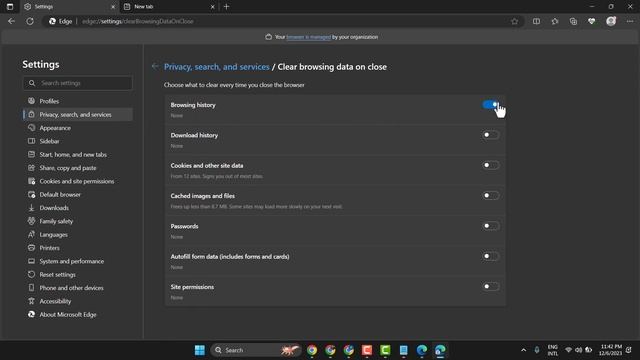Screen dimensions: 640x360
Task: Toggle Cached images and files on
Action: click(x=491, y=196)
